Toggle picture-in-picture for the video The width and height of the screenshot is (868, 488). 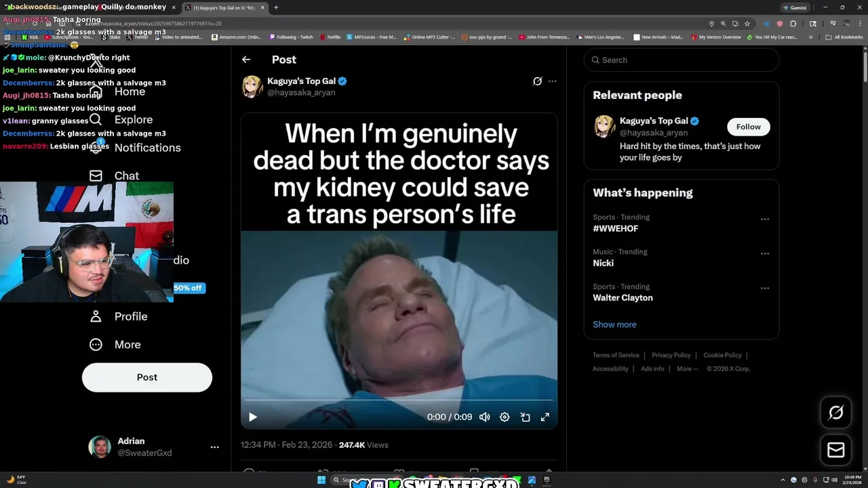point(525,417)
